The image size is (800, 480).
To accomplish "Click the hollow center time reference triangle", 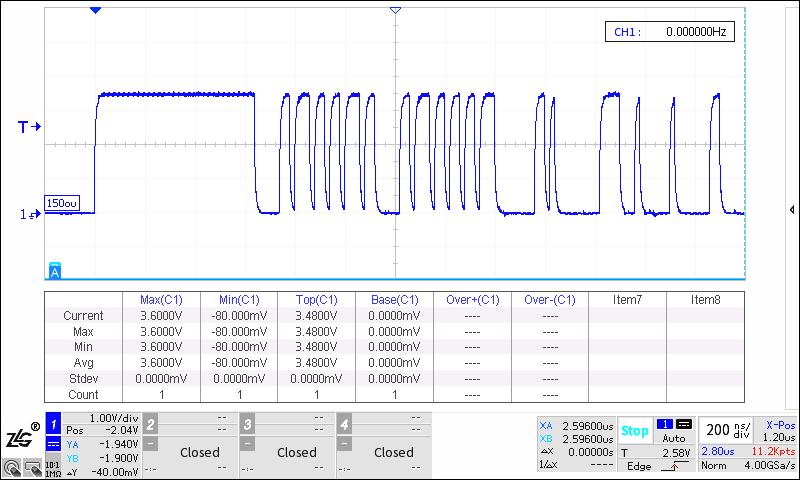I will 395,10.
